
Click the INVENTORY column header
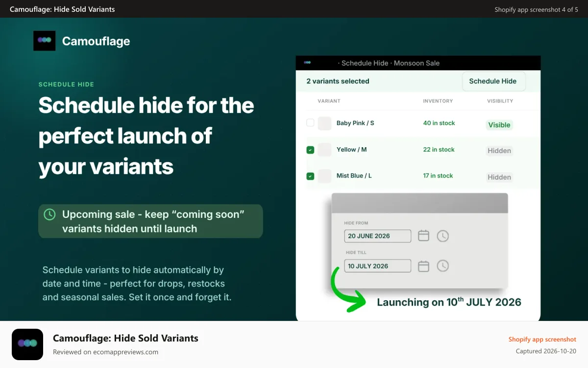click(x=438, y=101)
